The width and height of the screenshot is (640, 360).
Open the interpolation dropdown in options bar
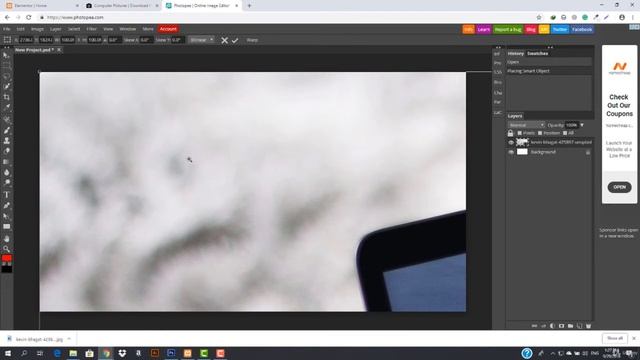[x=202, y=40]
